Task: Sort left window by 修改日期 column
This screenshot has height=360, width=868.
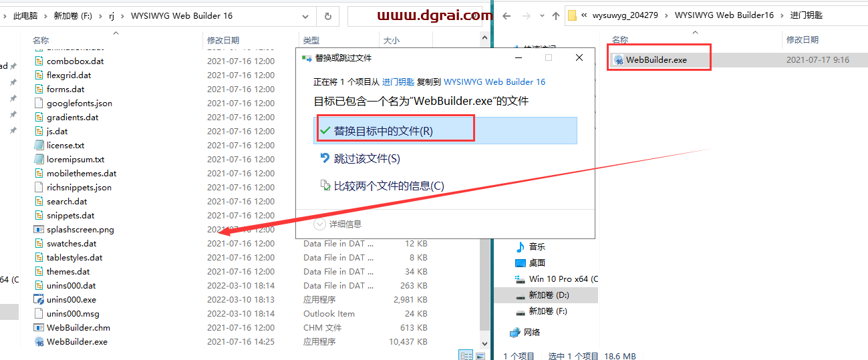Action: pyautogui.click(x=223, y=41)
